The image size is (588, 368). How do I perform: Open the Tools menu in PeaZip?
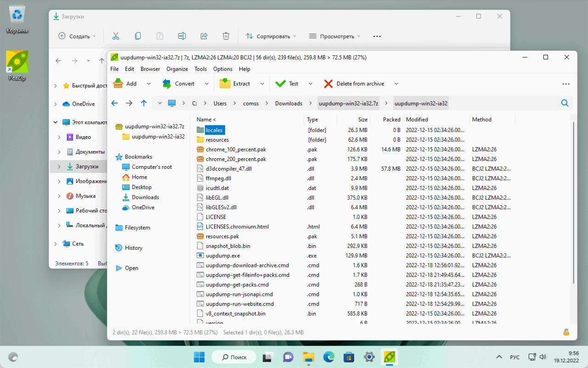point(200,69)
